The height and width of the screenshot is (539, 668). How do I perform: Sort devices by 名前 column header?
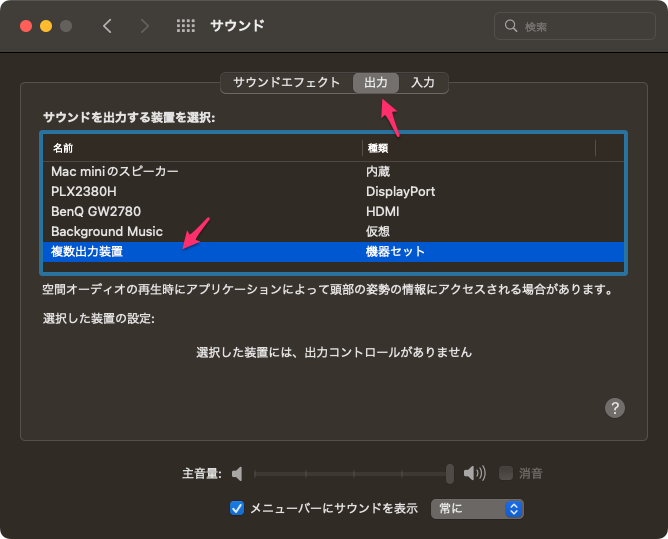click(200, 147)
